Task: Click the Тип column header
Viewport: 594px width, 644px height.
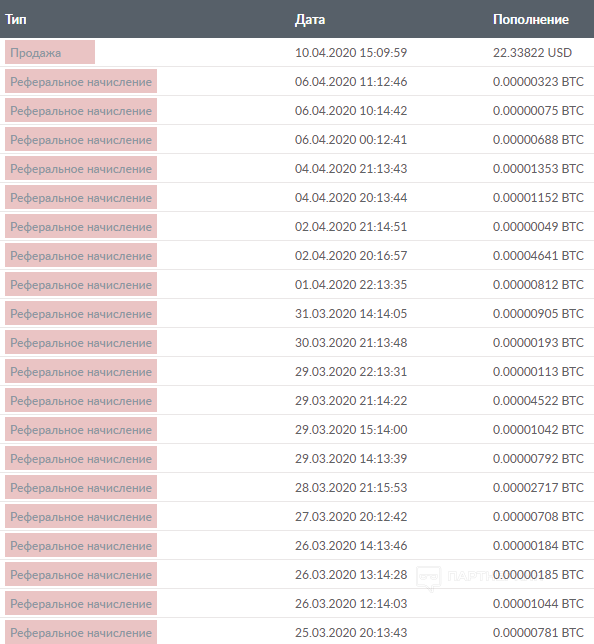Action: pyautogui.click(x=16, y=19)
